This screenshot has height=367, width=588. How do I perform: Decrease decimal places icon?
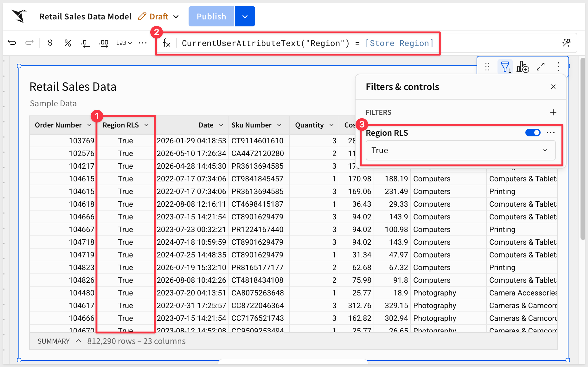(85, 44)
